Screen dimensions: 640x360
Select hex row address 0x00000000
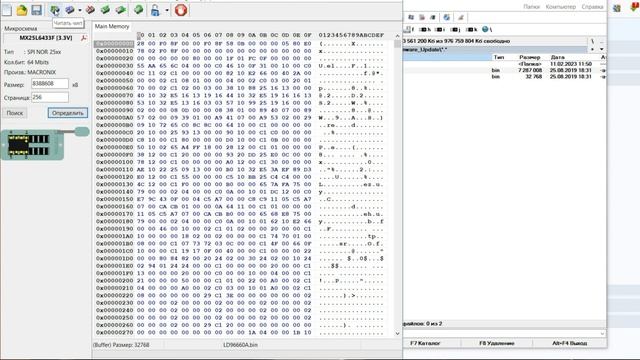pos(114,44)
